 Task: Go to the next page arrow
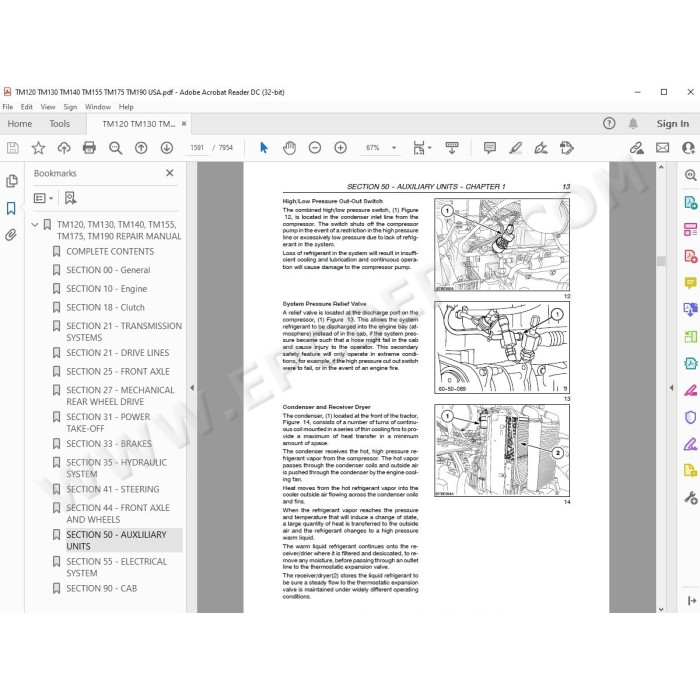coord(167,148)
